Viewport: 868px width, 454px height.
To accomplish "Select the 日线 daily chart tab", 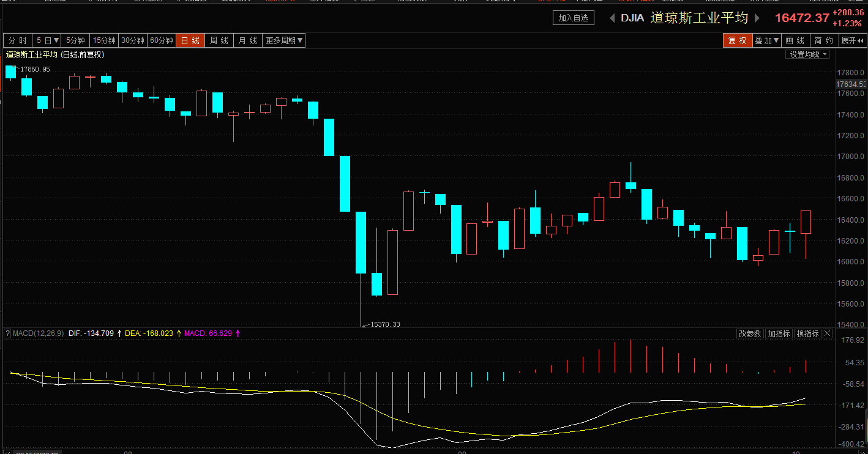I will pos(190,40).
